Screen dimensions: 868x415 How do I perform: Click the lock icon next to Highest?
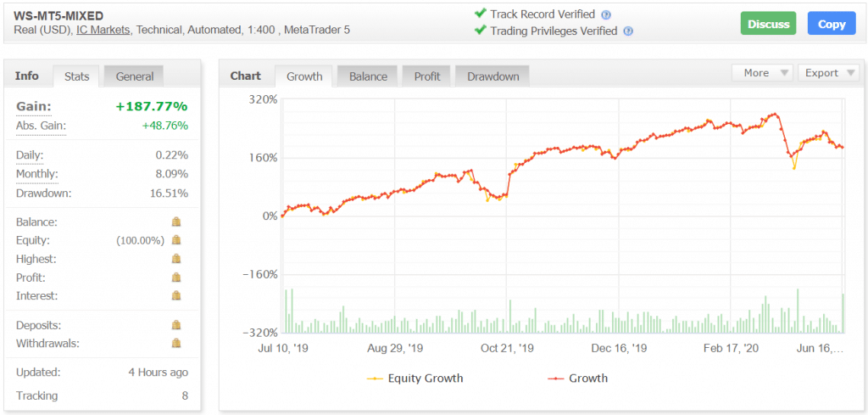pos(176,259)
